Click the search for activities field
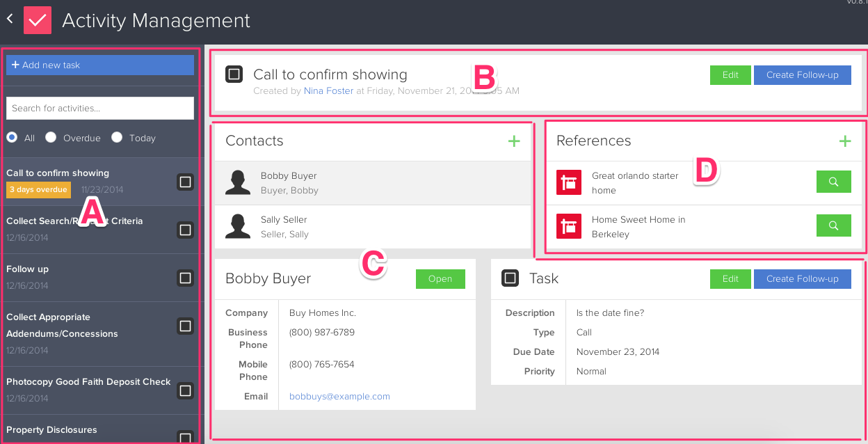 pyautogui.click(x=99, y=108)
